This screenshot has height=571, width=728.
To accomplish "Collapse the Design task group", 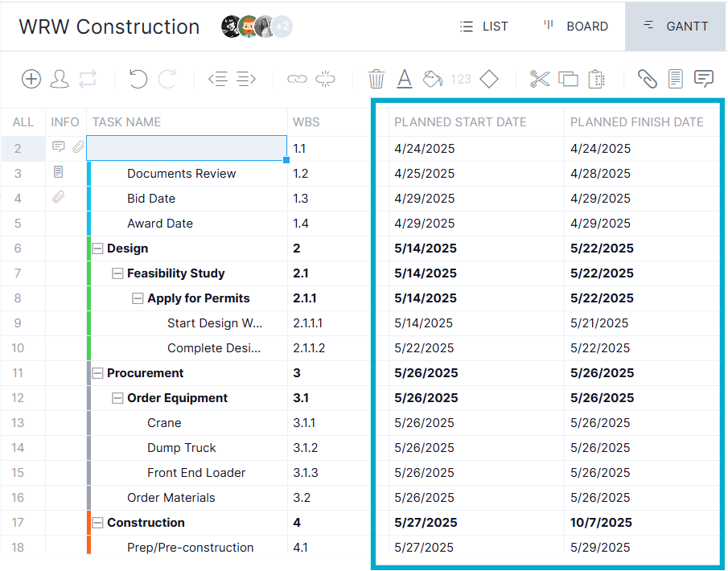I will tap(98, 248).
